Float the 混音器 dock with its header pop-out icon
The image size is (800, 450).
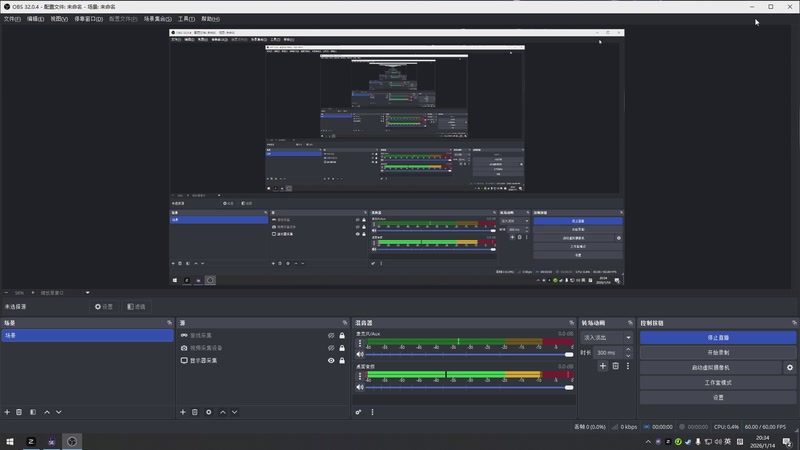click(571, 323)
